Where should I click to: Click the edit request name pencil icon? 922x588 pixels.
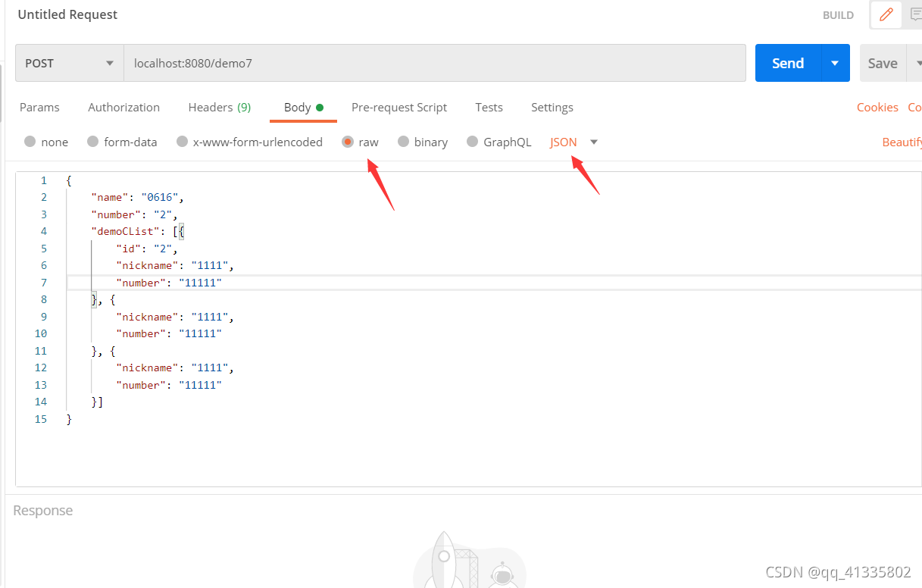click(x=886, y=14)
